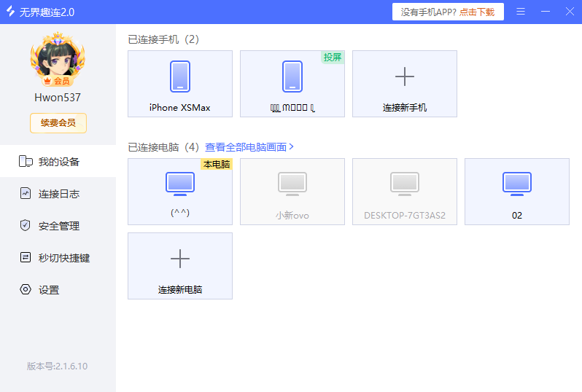Click the 查看全部电脑画面 link
The height and width of the screenshot is (392, 582).
(x=246, y=146)
